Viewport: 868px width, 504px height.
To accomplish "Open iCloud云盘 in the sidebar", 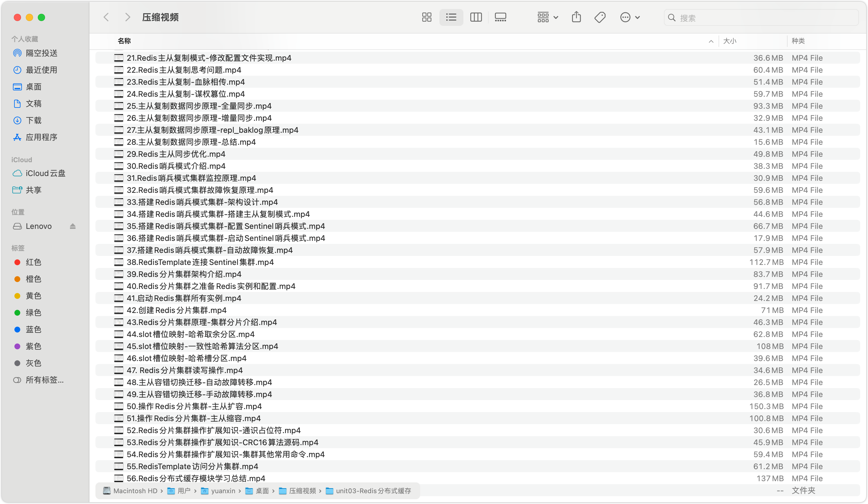I will point(45,173).
